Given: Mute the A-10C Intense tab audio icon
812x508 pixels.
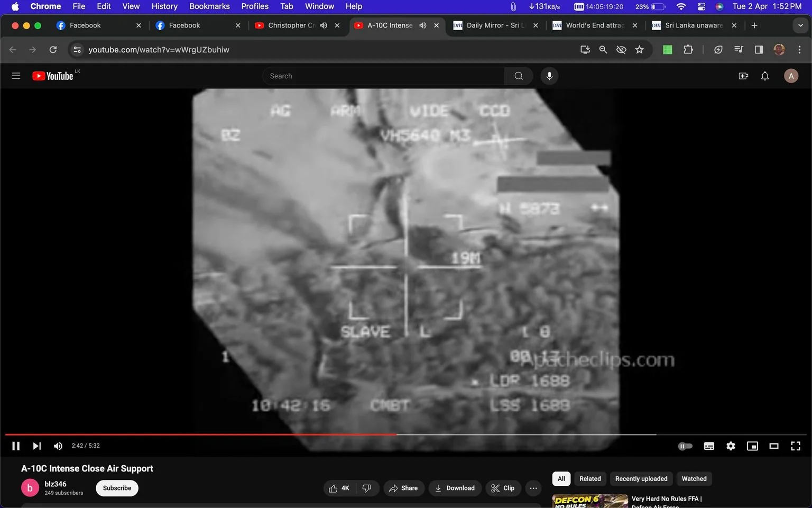Looking at the screenshot, I should click(423, 25).
